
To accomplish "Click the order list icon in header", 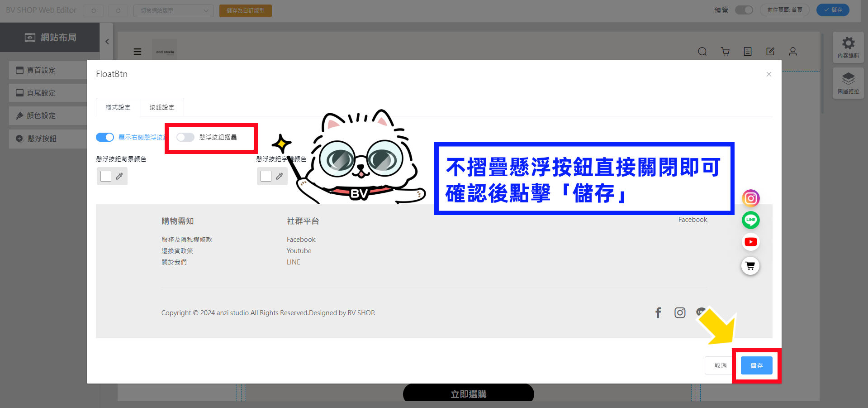I will [748, 52].
